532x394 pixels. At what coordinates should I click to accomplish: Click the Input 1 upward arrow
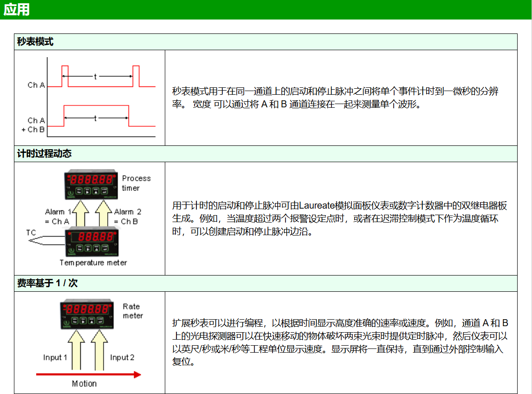(x=76, y=350)
